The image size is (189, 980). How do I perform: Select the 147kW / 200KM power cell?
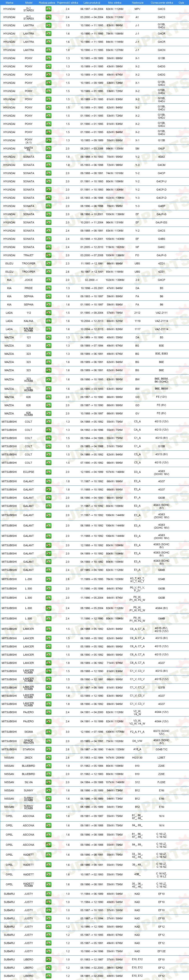tap(115, 757)
